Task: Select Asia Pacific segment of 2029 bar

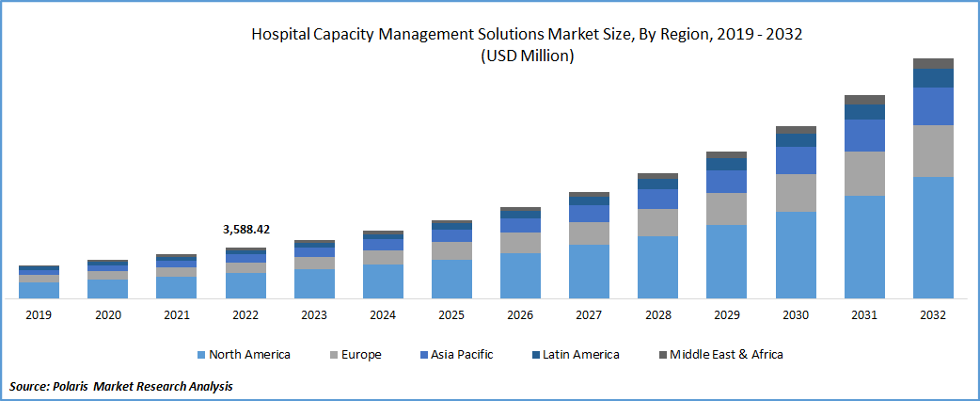Action: coord(727,182)
